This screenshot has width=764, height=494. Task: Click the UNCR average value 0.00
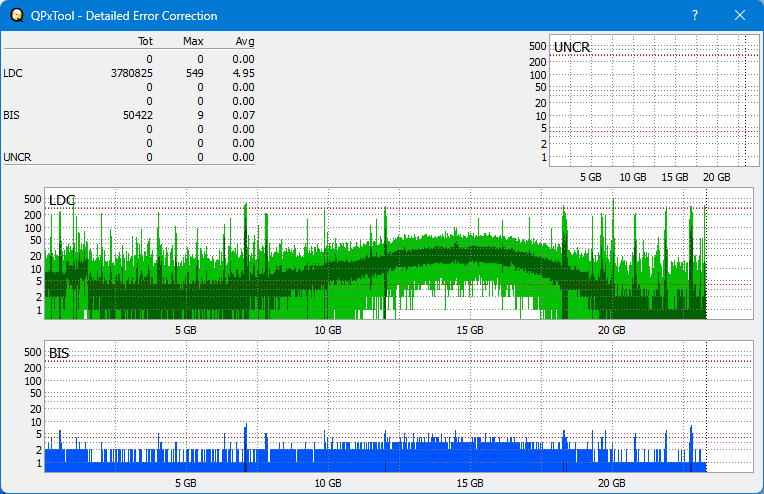[243, 157]
